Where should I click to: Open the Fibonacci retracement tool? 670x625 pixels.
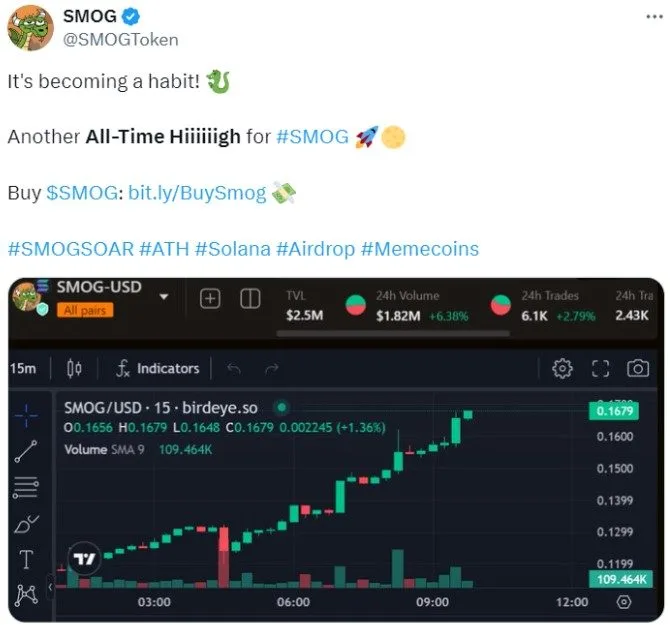click(26, 487)
